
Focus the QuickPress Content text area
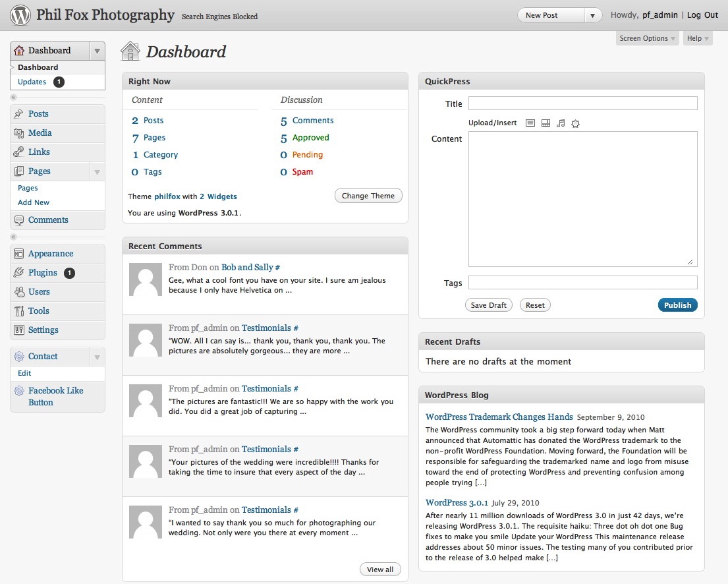582,199
